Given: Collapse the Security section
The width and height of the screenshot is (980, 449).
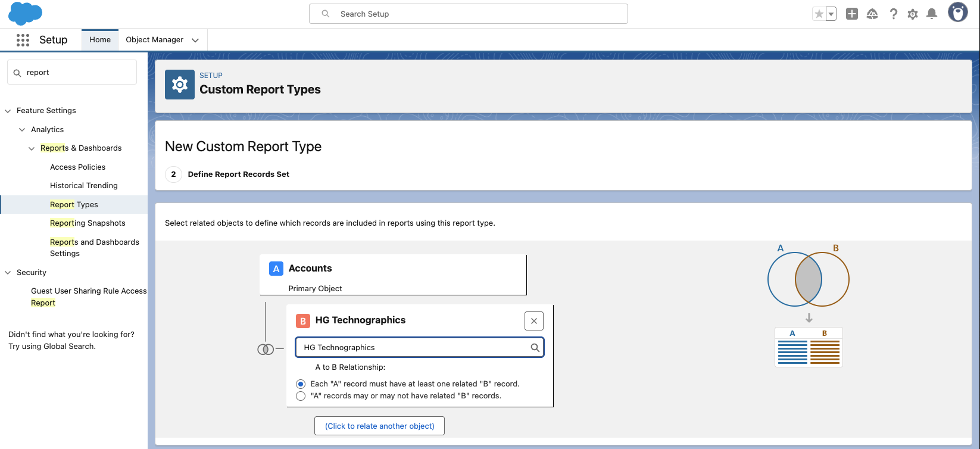Looking at the screenshot, I should [x=8, y=273].
